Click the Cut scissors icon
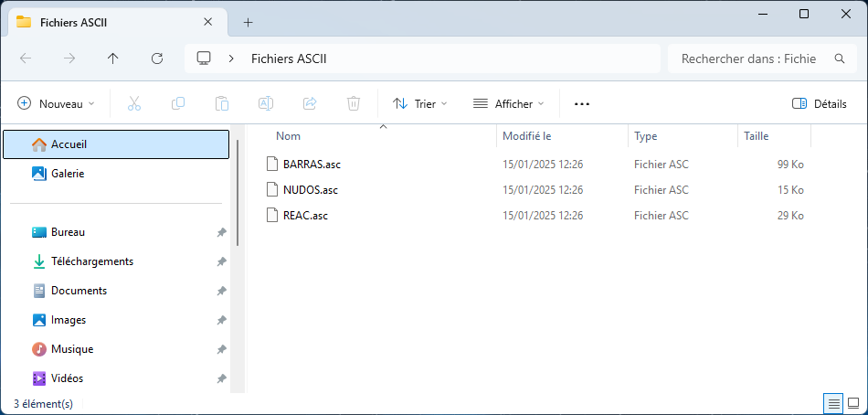The image size is (868, 415). click(x=134, y=103)
